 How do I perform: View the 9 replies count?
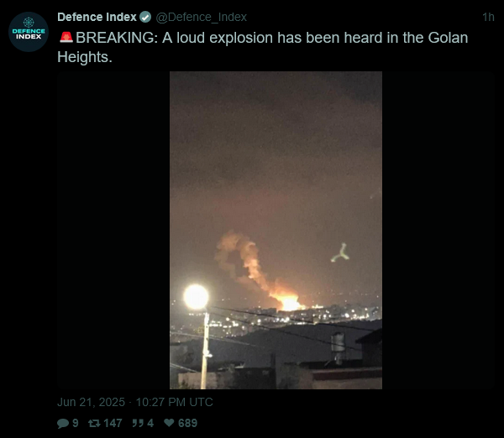[x=76, y=423]
